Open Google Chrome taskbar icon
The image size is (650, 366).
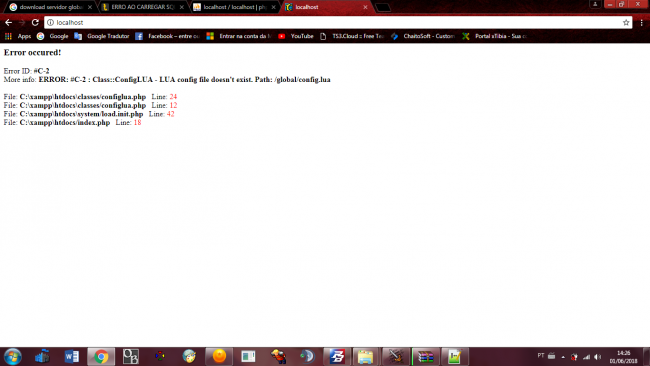point(101,356)
